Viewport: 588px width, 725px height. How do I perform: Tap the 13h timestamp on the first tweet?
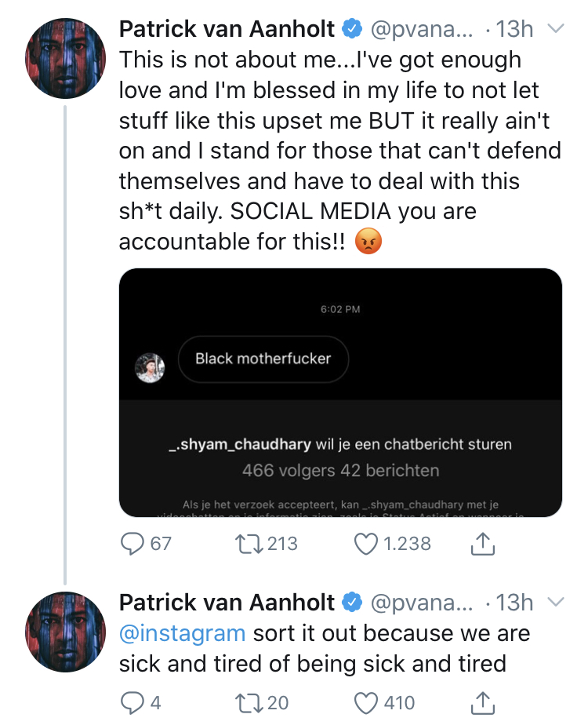[514, 29]
